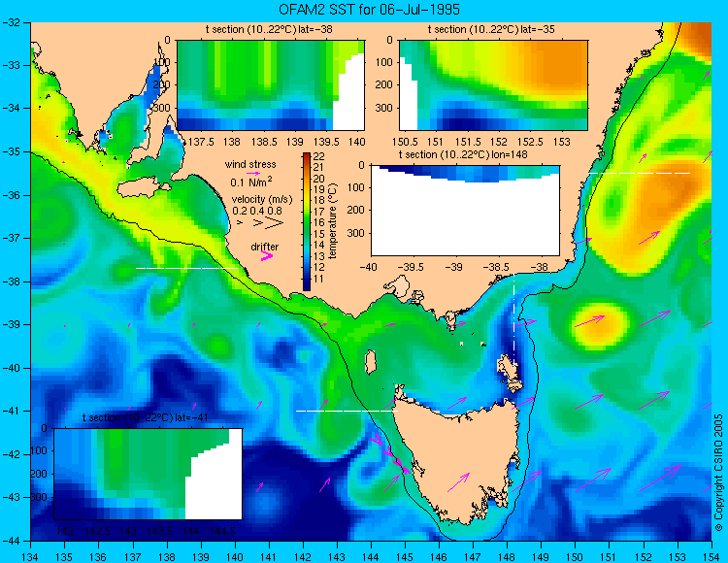This screenshot has height=563, width=728.
Task: Click the '0.1 N/m²' wind stress value
Action: (x=251, y=182)
